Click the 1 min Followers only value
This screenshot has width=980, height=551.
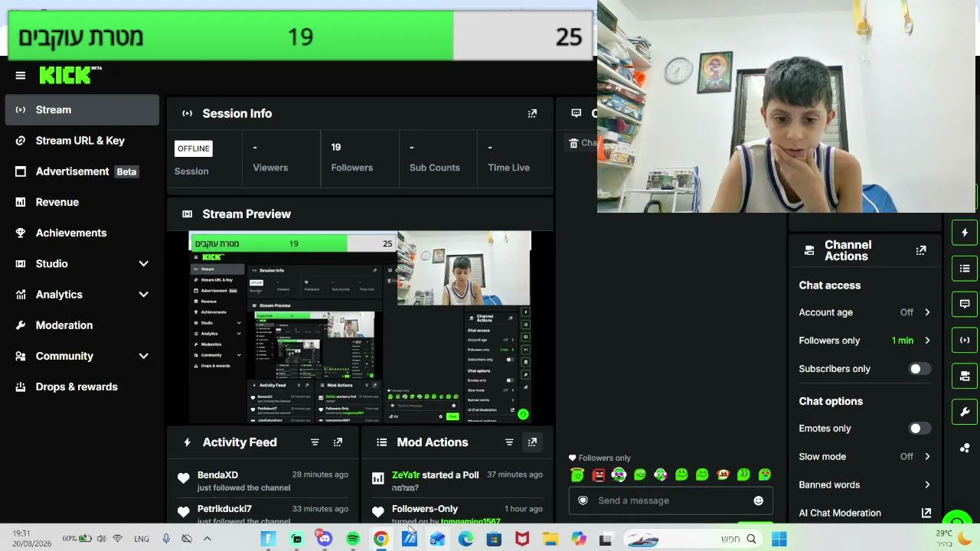[x=902, y=341]
